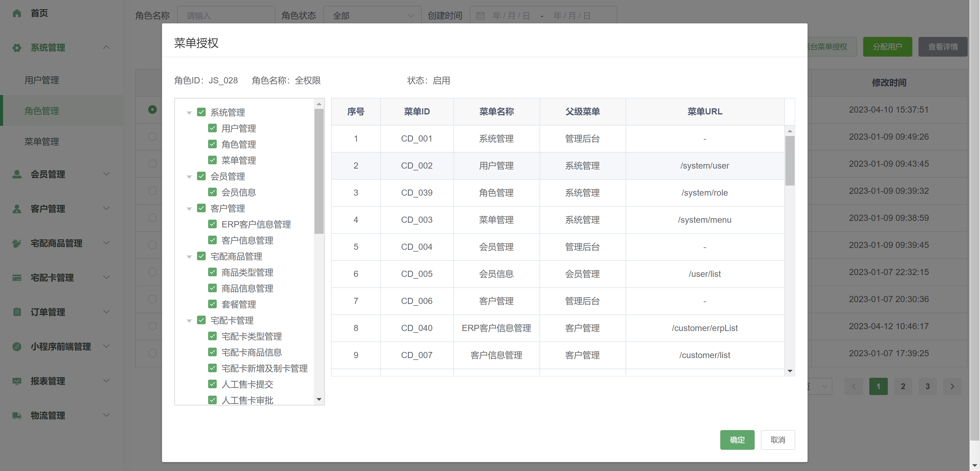Expand 订单管理 sidebar chevron

(107, 312)
